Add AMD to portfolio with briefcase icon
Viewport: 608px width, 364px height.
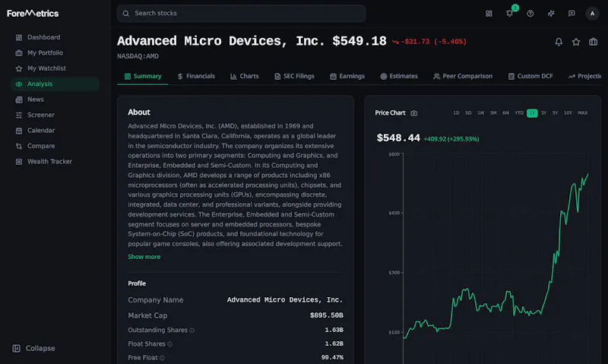[x=594, y=42]
